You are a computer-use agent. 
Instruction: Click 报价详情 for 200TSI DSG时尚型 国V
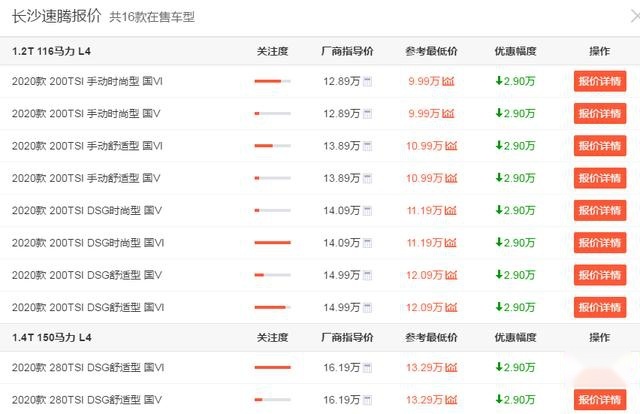(x=600, y=211)
